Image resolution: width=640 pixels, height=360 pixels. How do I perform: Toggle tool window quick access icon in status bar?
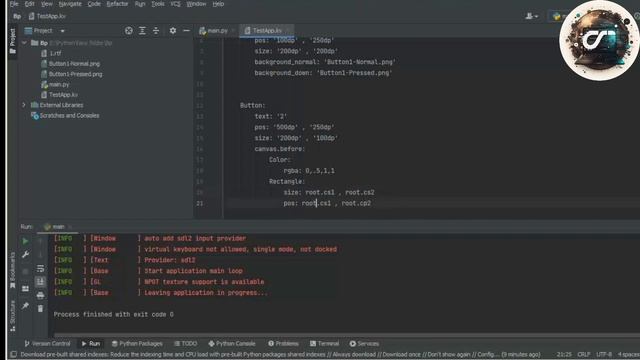coord(13,354)
